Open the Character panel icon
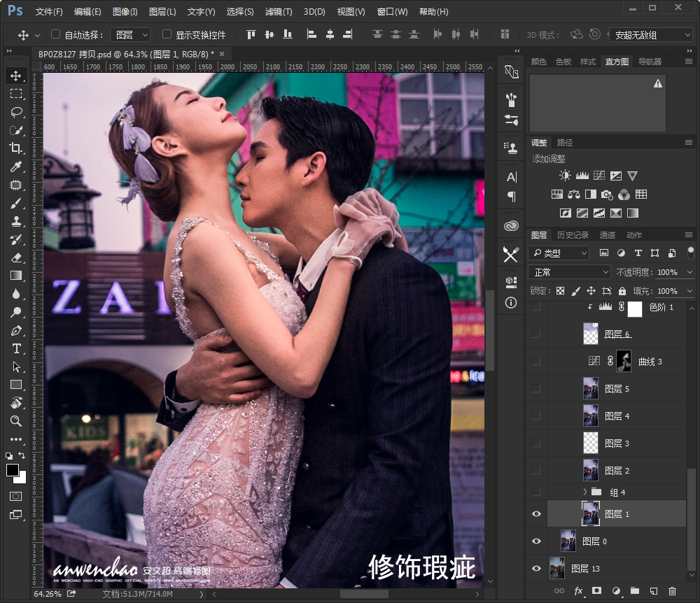This screenshot has width=700, height=603. (511, 177)
